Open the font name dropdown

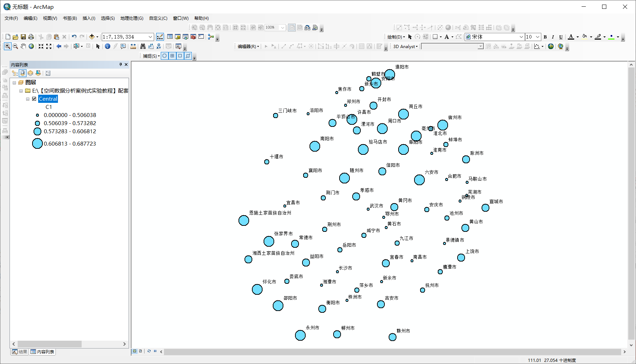tap(521, 37)
